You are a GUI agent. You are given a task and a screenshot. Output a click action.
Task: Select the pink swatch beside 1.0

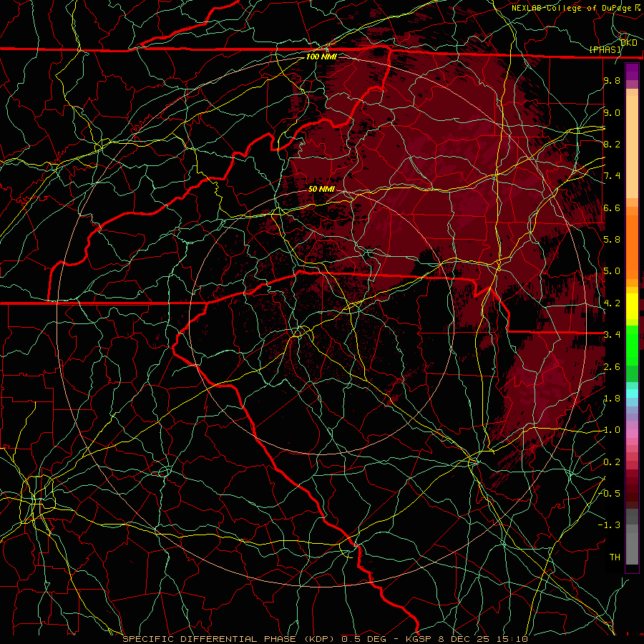coord(632,434)
